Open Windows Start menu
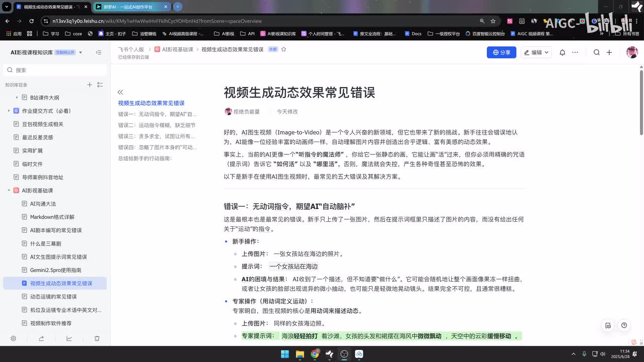 click(x=285, y=354)
